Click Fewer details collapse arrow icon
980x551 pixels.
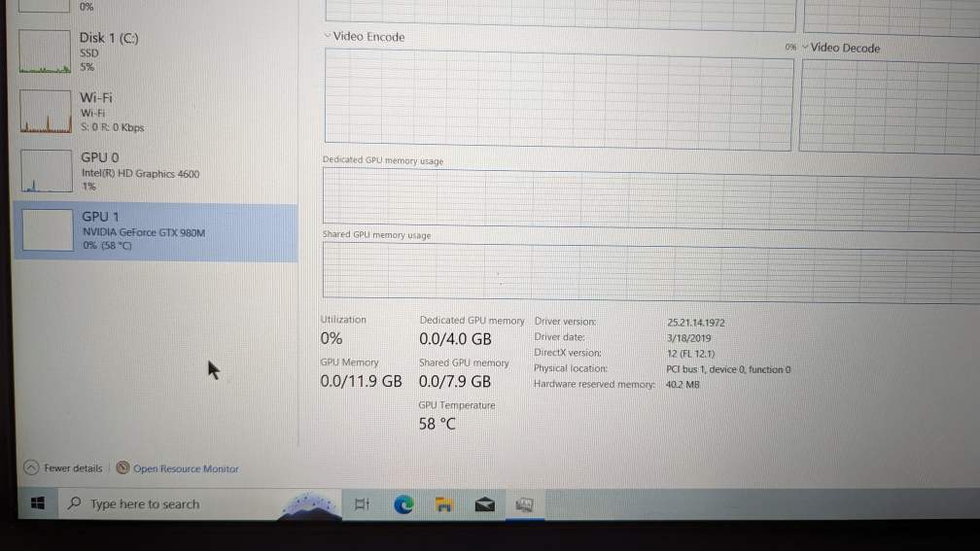click(31, 467)
